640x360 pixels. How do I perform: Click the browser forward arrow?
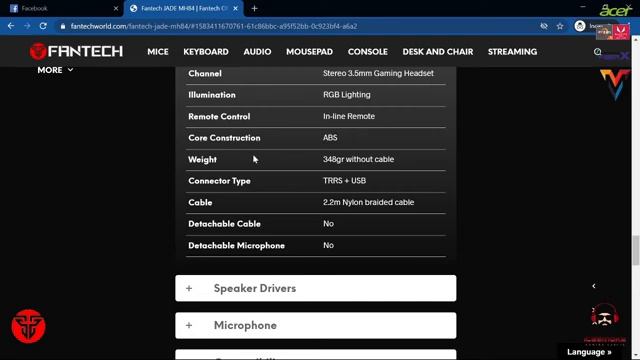click(x=27, y=26)
